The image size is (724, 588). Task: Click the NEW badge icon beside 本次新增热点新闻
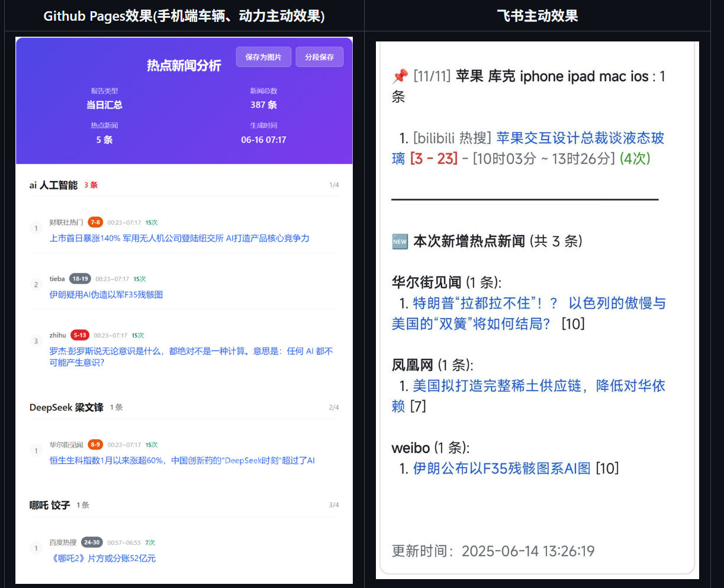pos(400,242)
